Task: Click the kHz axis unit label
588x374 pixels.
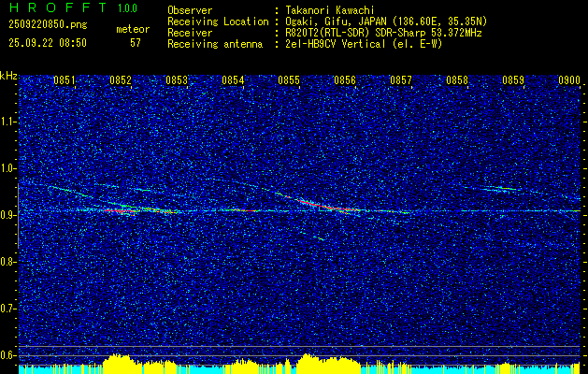Action: [x=8, y=76]
